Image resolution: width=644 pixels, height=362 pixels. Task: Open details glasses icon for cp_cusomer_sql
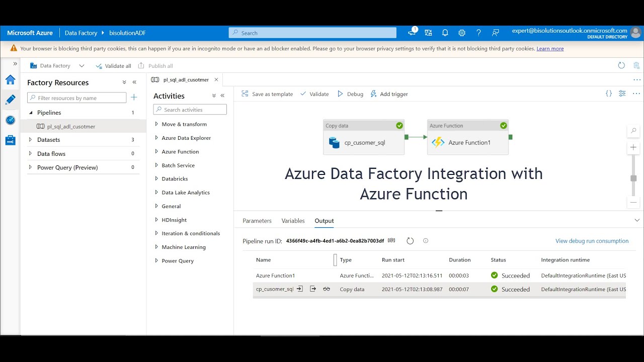tap(327, 289)
